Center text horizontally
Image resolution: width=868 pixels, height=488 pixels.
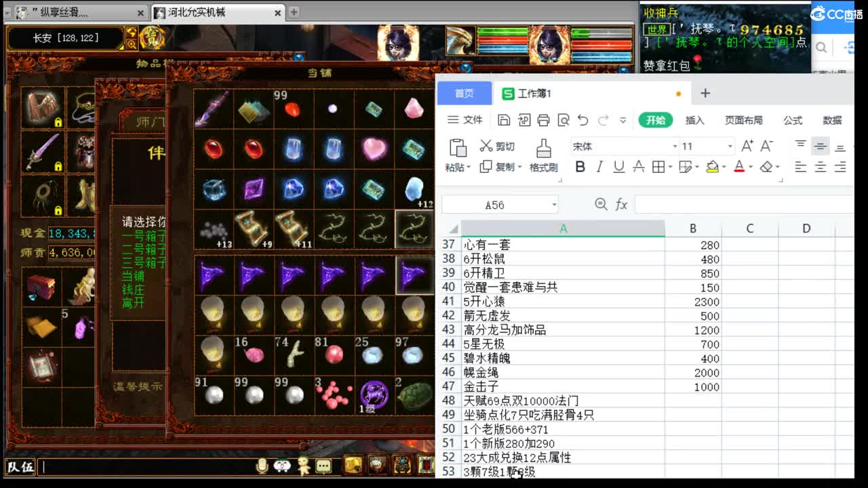coord(821,167)
